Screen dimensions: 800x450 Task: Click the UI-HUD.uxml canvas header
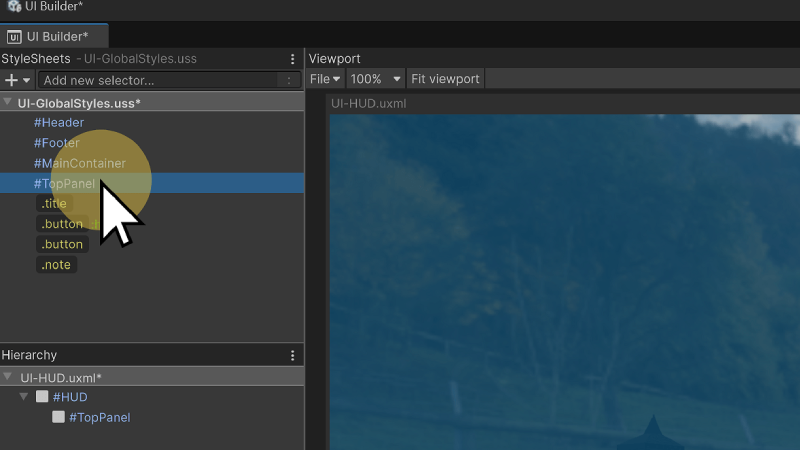(x=368, y=103)
